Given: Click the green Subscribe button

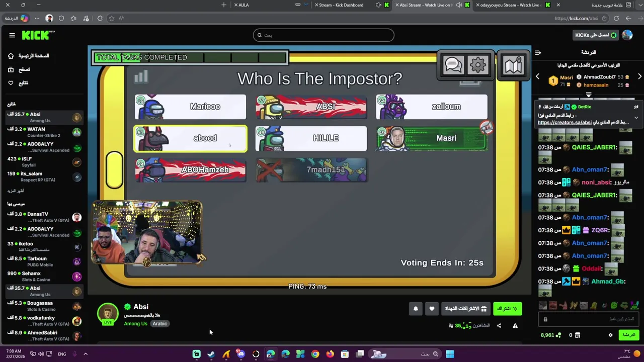Looking at the screenshot, I should (x=507, y=309).
